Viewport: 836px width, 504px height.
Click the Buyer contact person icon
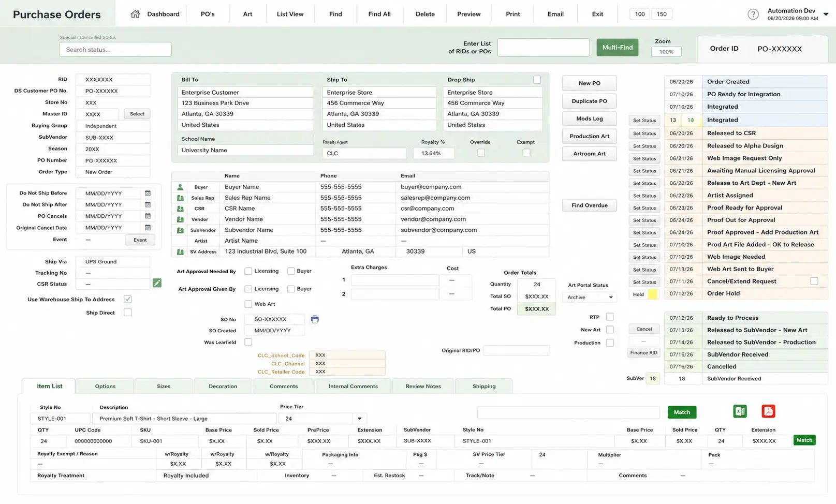coord(180,187)
